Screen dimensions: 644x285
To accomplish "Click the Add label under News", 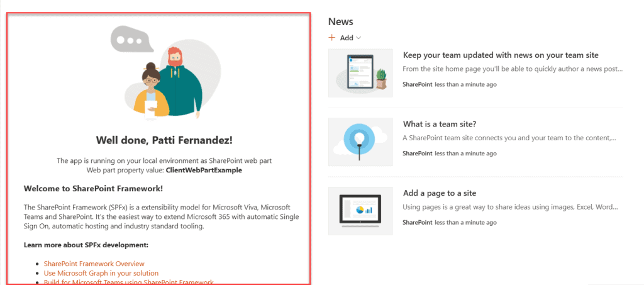I will pyautogui.click(x=347, y=38).
